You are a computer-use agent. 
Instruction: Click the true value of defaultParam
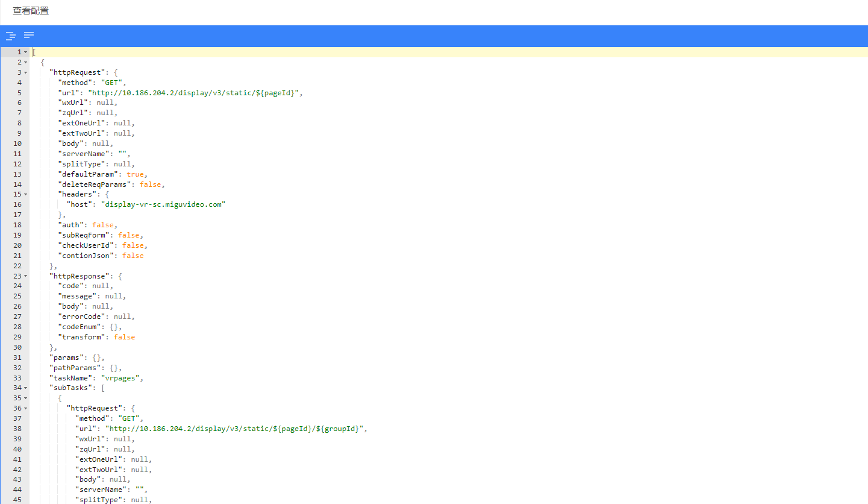coord(135,174)
